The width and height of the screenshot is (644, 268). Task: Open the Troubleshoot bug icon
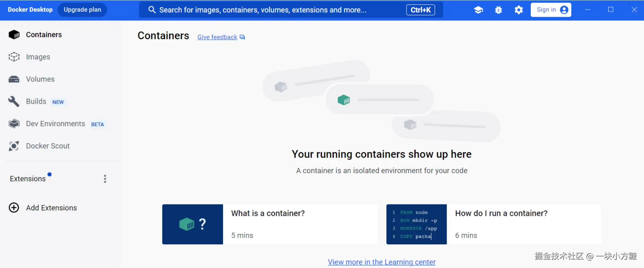click(x=499, y=10)
